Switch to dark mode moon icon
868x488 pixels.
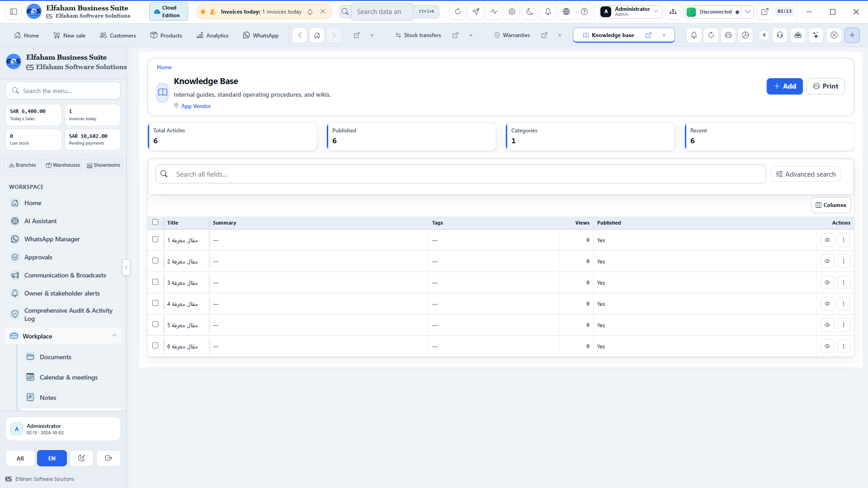click(x=530, y=12)
